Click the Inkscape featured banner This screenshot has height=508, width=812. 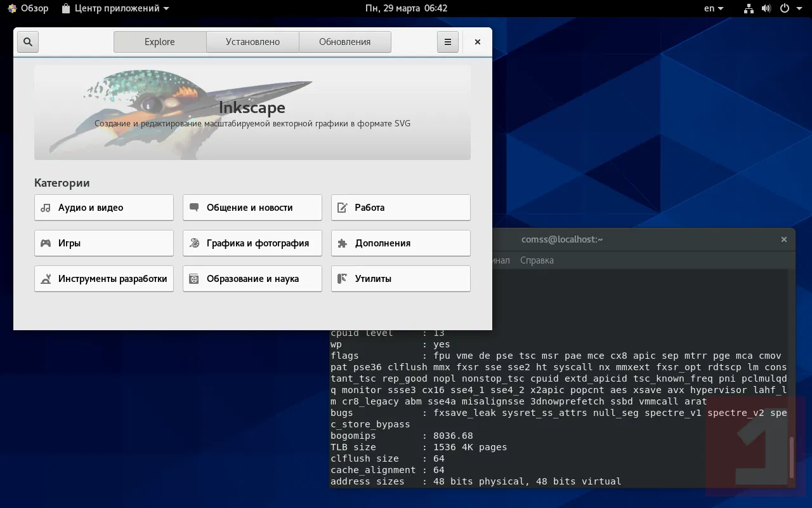(x=252, y=112)
